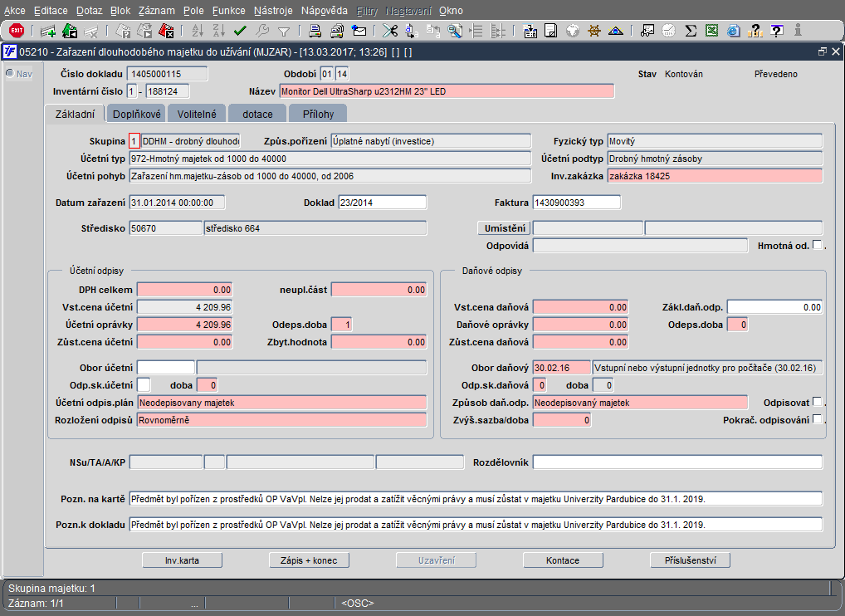845x616 pixels.
Task: Switch to the Doplňkové tab
Action: point(136,114)
